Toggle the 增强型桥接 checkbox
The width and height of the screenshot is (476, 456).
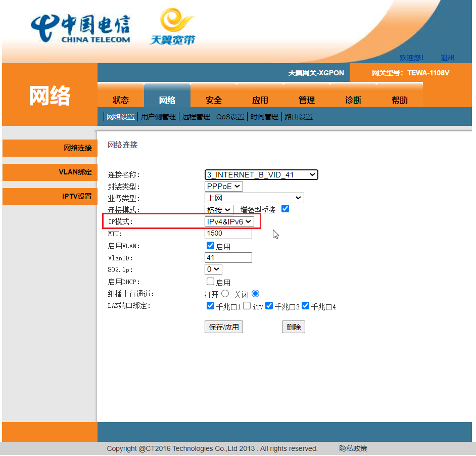click(x=285, y=209)
